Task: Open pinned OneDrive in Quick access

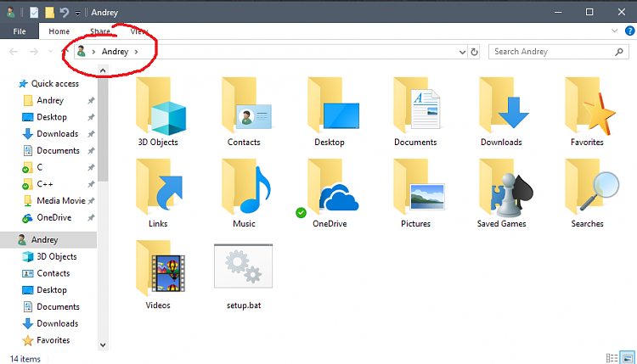Action: (x=54, y=217)
